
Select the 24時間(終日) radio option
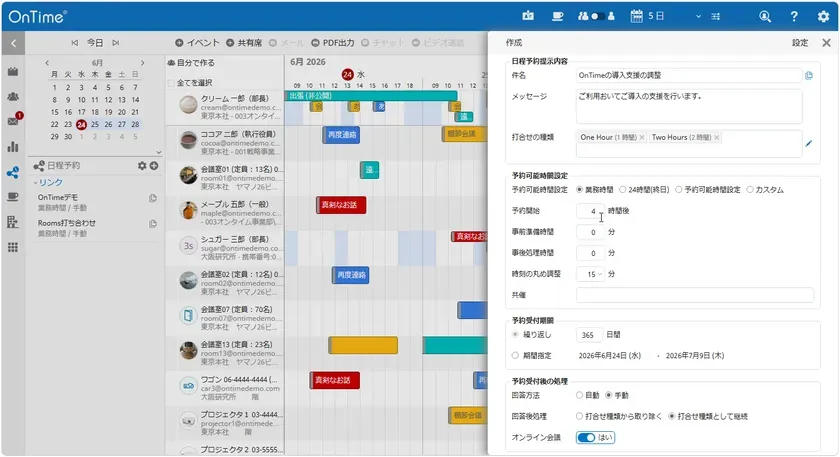pyautogui.click(x=622, y=190)
